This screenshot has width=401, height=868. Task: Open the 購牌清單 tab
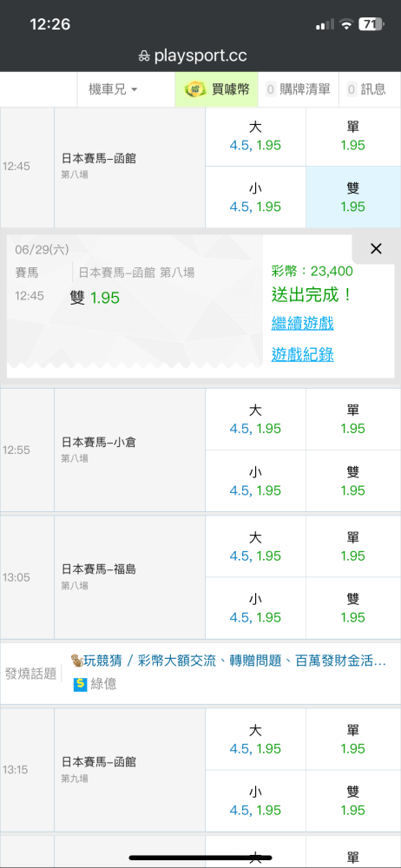click(298, 89)
